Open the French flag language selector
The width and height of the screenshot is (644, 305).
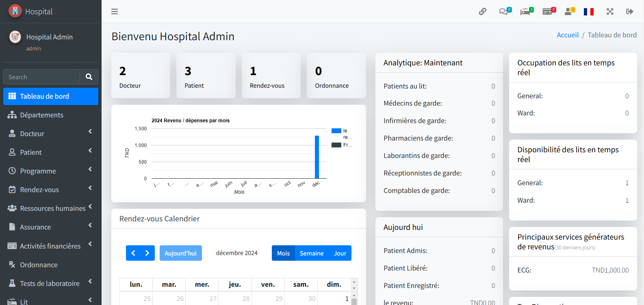[x=589, y=11]
